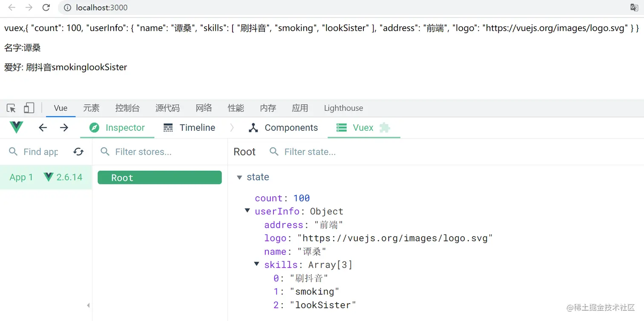Click the green puzzle plugin icon
Viewport: 644px width, 321px height.
(385, 128)
